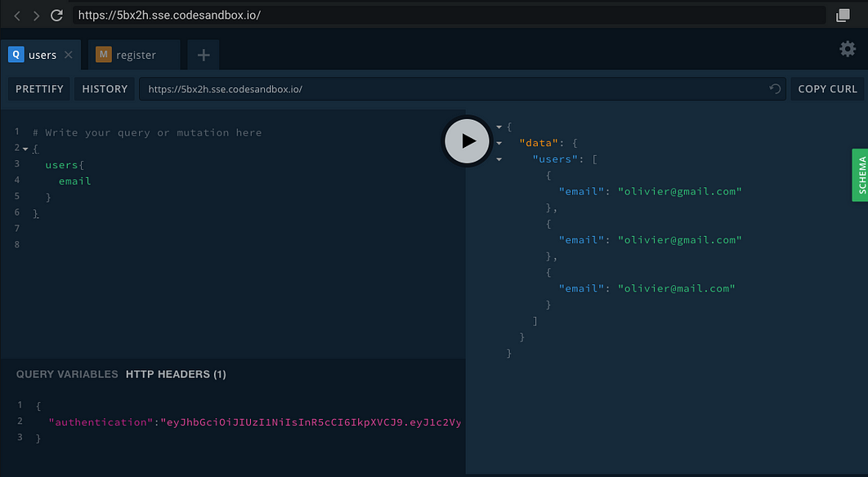The width and height of the screenshot is (868, 477).
Task: Click the users field in the query
Action: click(x=61, y=165)
